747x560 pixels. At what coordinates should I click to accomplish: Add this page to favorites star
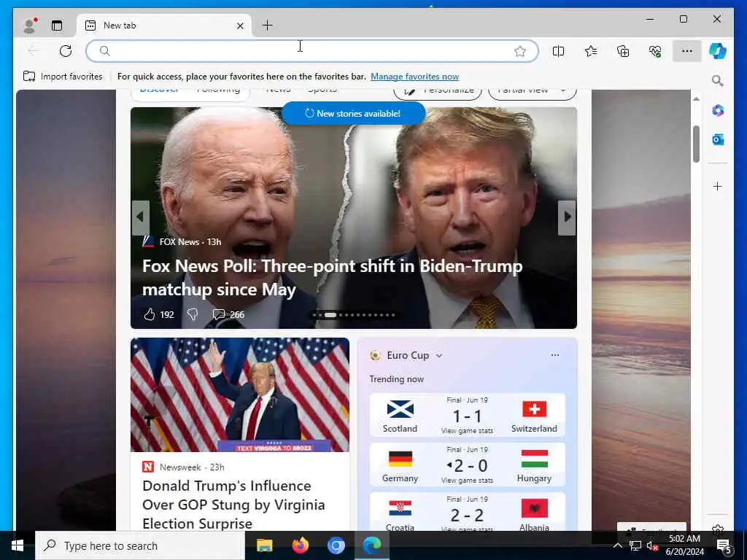click(519, 51)
